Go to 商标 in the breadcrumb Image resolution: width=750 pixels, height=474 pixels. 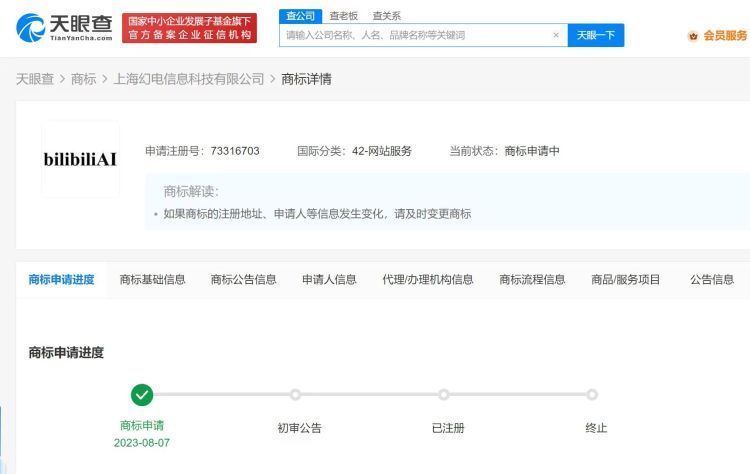84,79
